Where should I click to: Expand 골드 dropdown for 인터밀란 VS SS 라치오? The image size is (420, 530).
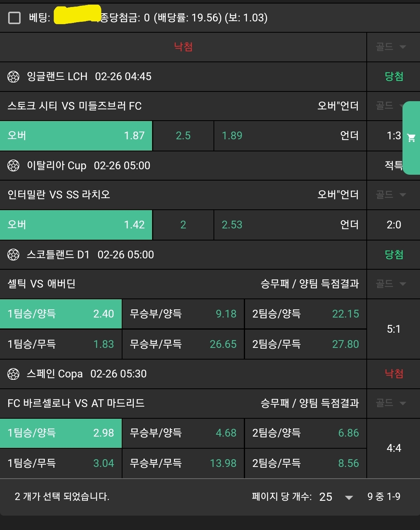point(391,195)
